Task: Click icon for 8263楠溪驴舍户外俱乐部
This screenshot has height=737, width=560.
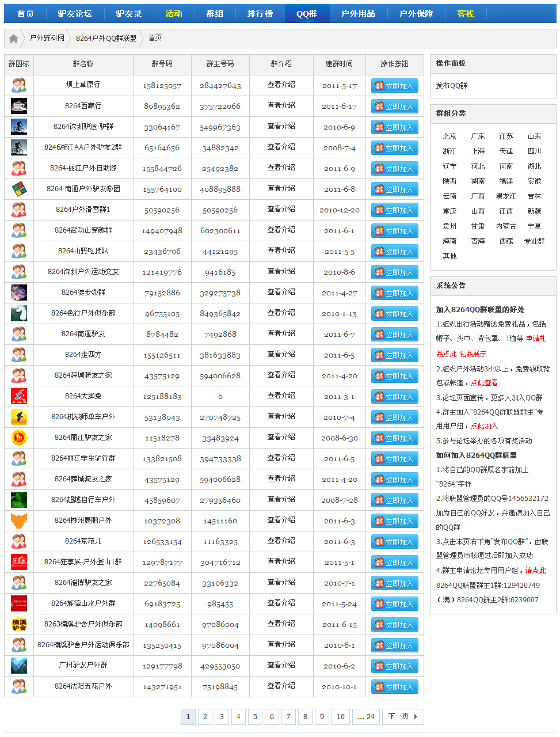Action: 19,624
